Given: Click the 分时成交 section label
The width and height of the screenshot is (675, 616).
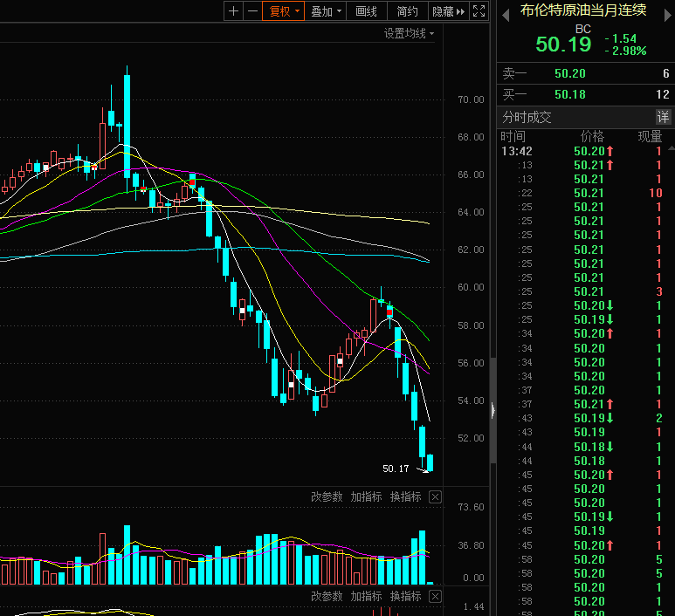Looking at the screenshot, I should (x=527, y=117).
